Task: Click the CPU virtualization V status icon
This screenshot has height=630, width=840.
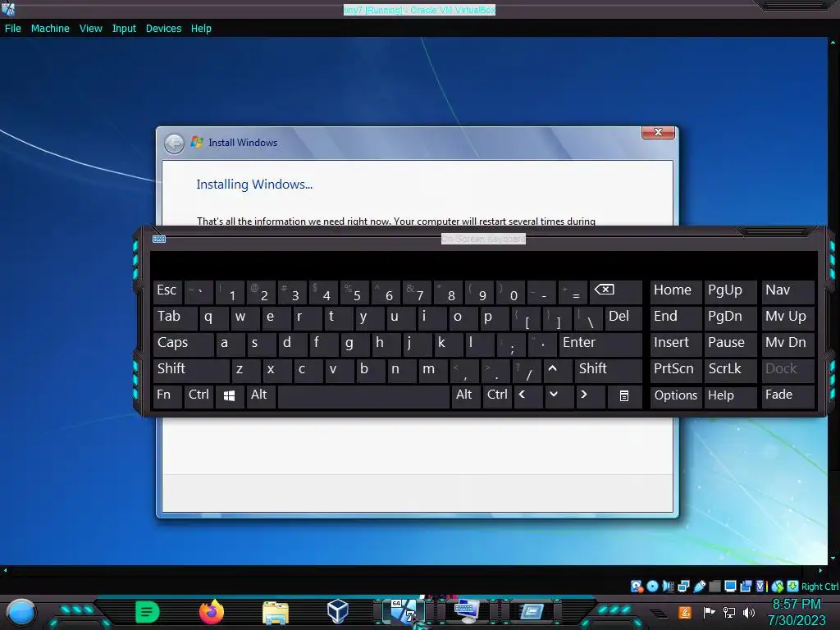Action: [x=760, y=587]
